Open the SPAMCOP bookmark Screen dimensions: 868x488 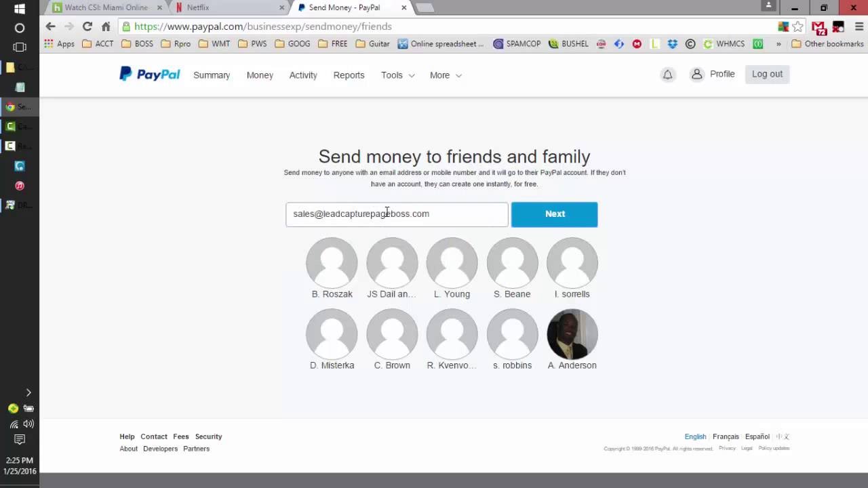point(517,43)
